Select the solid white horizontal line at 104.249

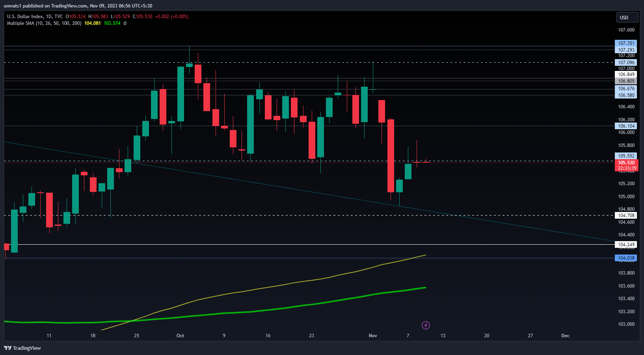click(309, 245)
